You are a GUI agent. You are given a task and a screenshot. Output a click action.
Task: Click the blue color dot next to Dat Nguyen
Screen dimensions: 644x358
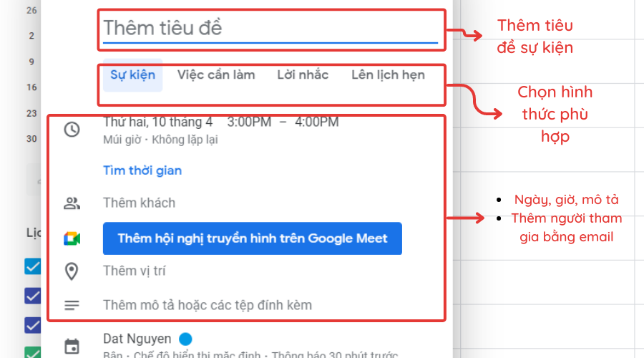click(185, 338)
